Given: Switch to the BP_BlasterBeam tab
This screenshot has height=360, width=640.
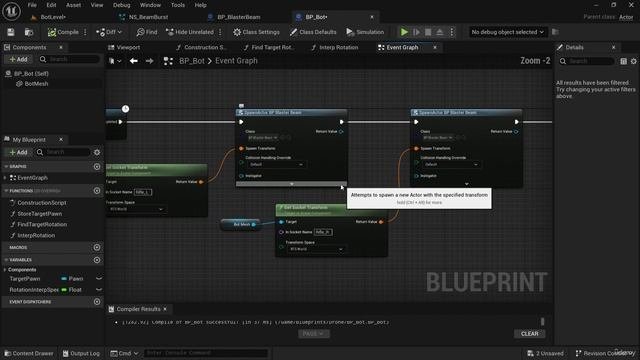Looking at the screenshot, I should point(239,17).
